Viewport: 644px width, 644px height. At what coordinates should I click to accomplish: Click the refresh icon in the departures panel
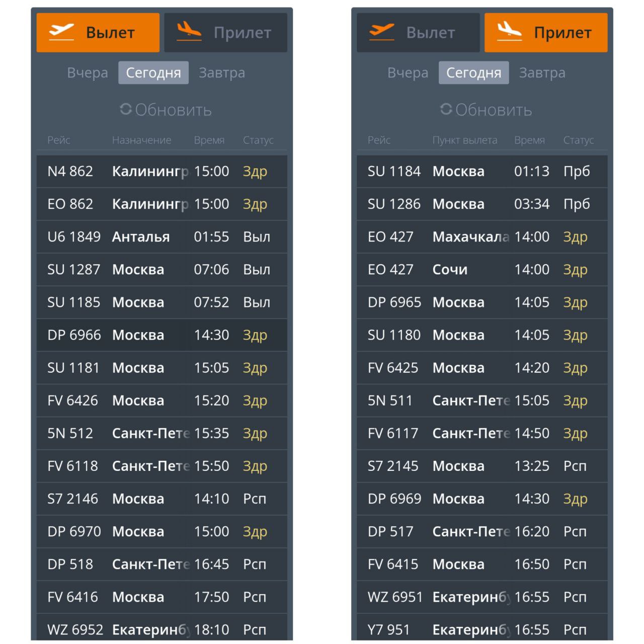(x=126, y=109)
